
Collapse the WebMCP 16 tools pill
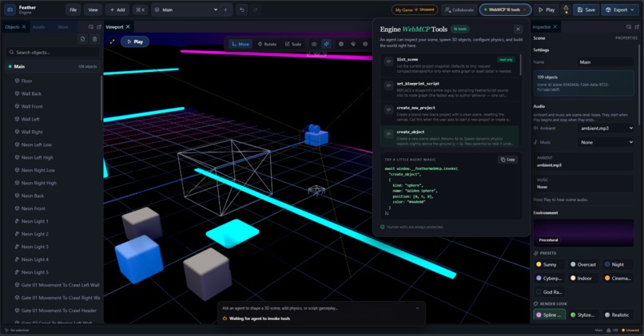coord(505,10)
